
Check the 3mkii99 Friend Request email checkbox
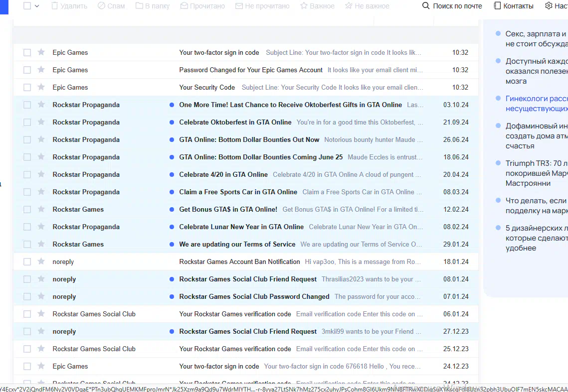pos(27,331)
